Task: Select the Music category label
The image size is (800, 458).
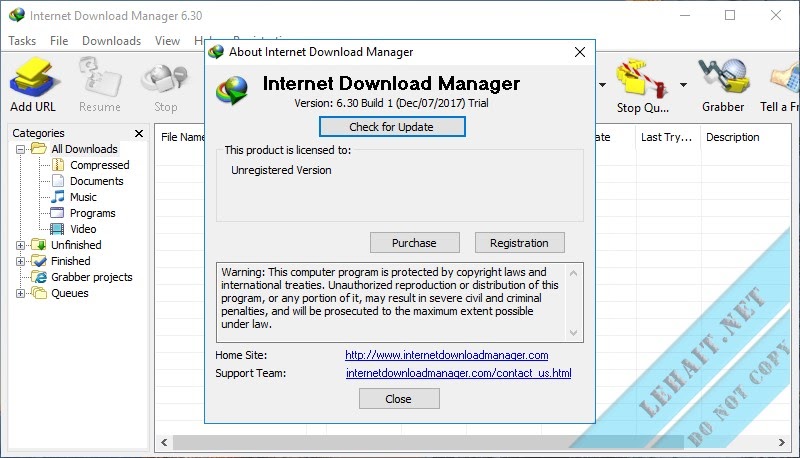Action: (83, 197)
